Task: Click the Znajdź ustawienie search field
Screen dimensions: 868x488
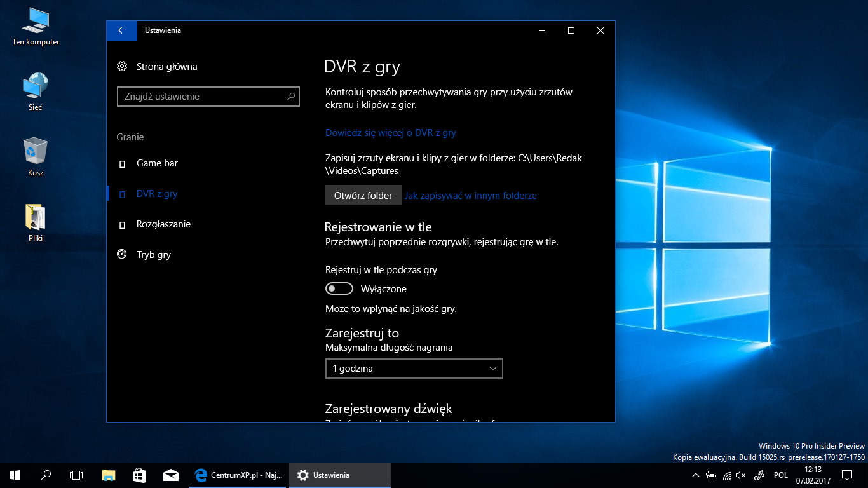Action: [x=208, y=97]
